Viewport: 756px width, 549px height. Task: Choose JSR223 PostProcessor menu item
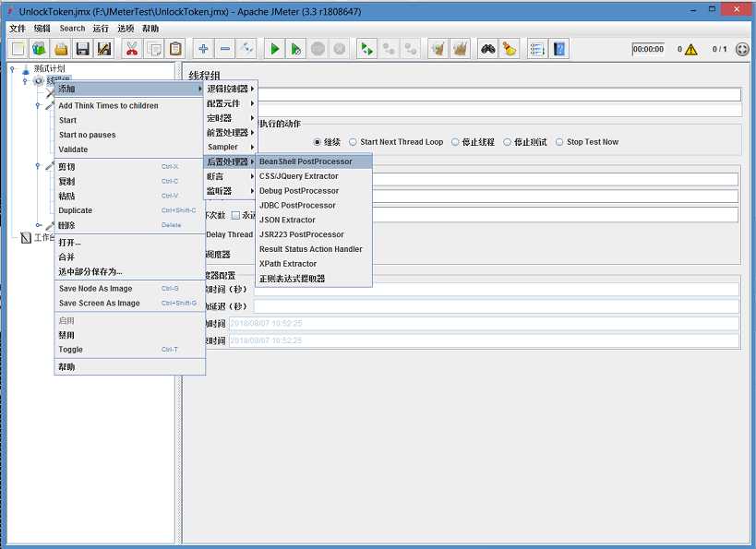coord(314,234)
